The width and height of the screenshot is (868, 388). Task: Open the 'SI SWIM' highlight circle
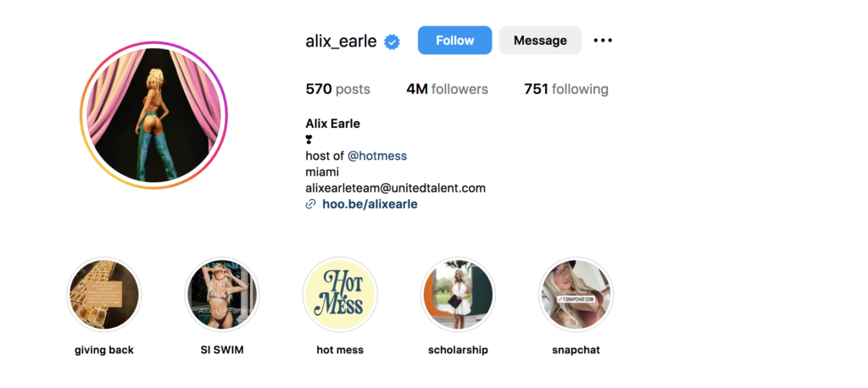222,294
